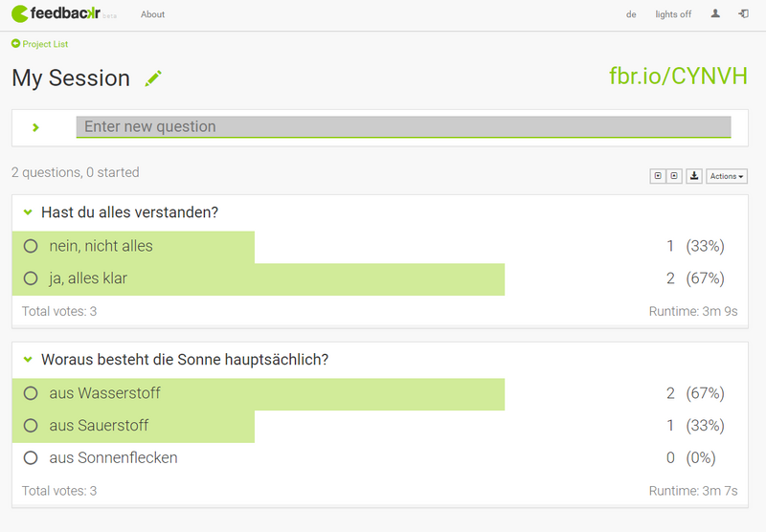
Task: Collapse the 'Hast du alles verstanden?' question
Action: [x=28, y=212]
